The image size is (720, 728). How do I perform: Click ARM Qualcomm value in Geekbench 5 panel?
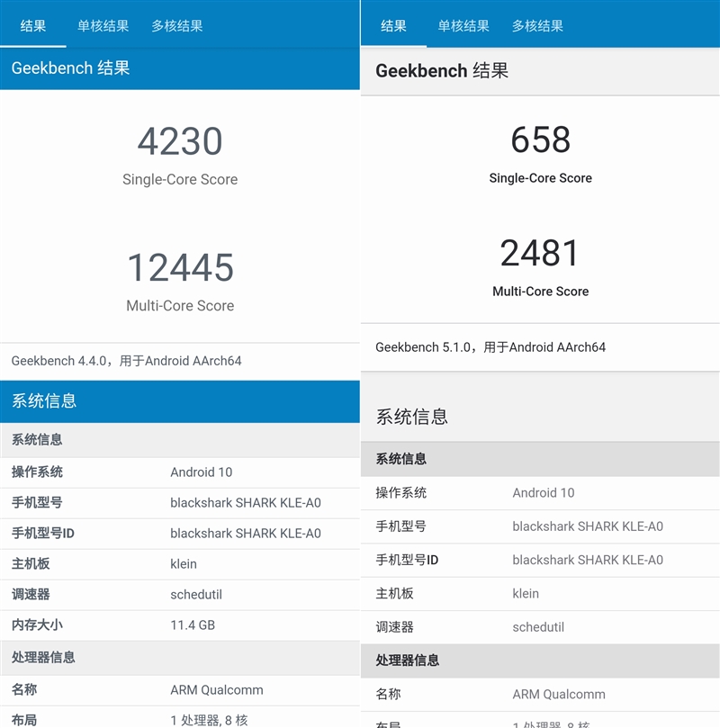point(559,694)
